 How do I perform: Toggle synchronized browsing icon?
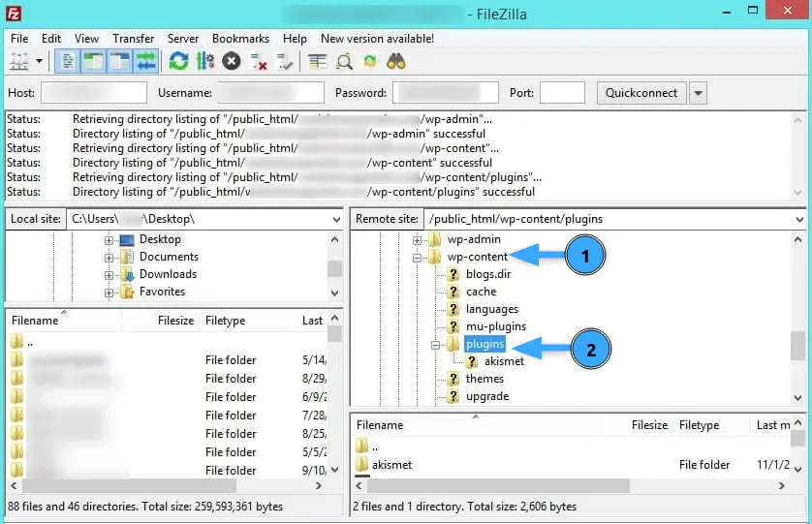(370, 62)
